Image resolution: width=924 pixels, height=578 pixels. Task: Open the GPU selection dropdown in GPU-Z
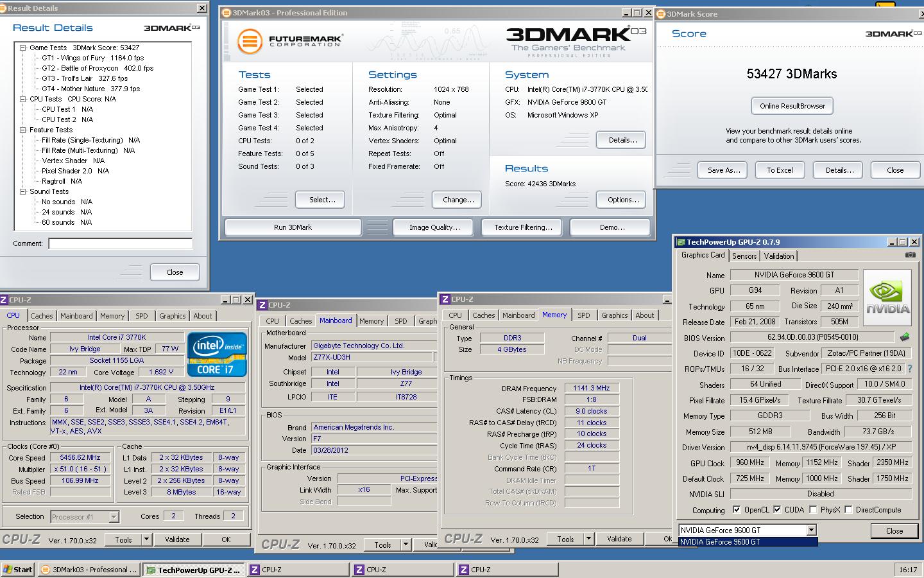click(x=811, y=530)
